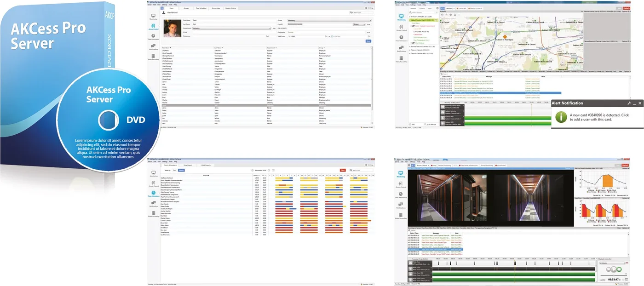Adjust the playback speed slider in Playback Controller

pyautogui.click(x=614, y=275)
